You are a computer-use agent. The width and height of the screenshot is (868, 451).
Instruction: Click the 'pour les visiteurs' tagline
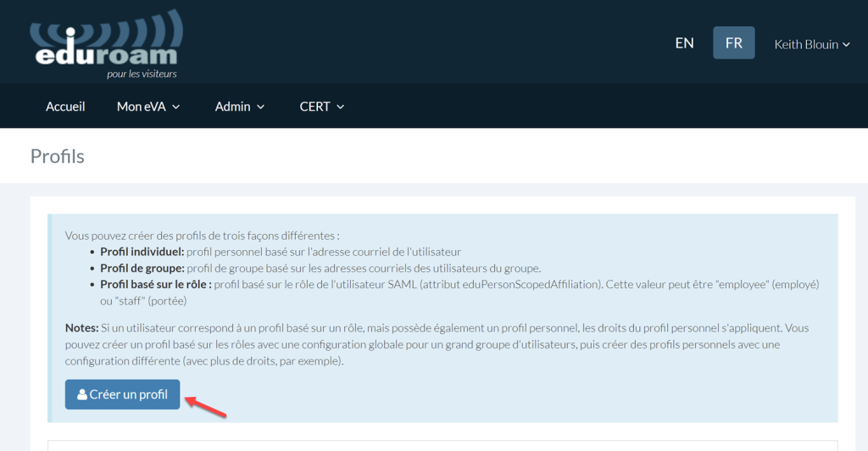pos(142,74)
